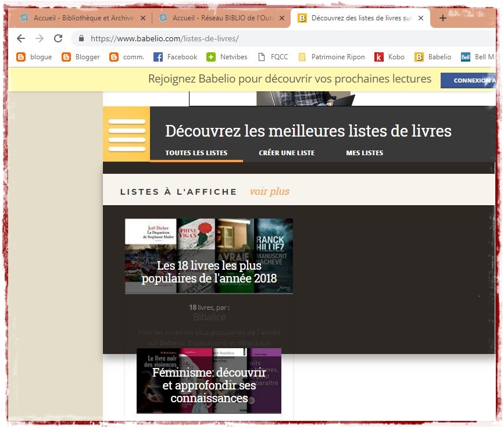504x429 pixels.
Task: Go back with the browser back arrow
Action: point(21,38)
